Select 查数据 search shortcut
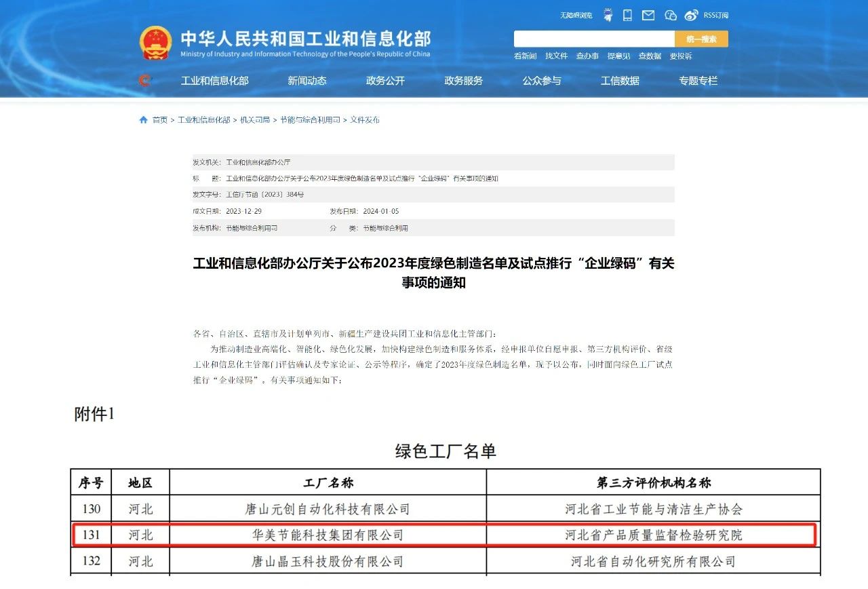This screenshot has width=868, height=589. point(650,56)
